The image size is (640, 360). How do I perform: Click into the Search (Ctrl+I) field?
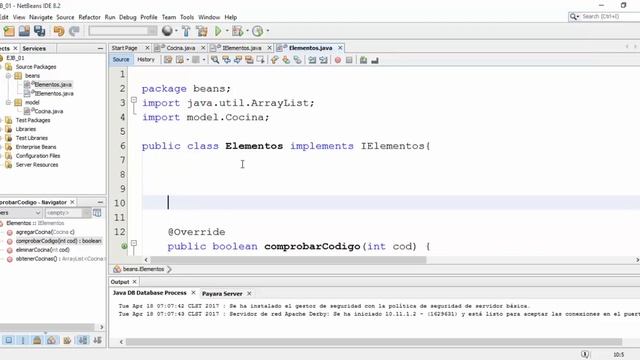[x=610, y=16]
